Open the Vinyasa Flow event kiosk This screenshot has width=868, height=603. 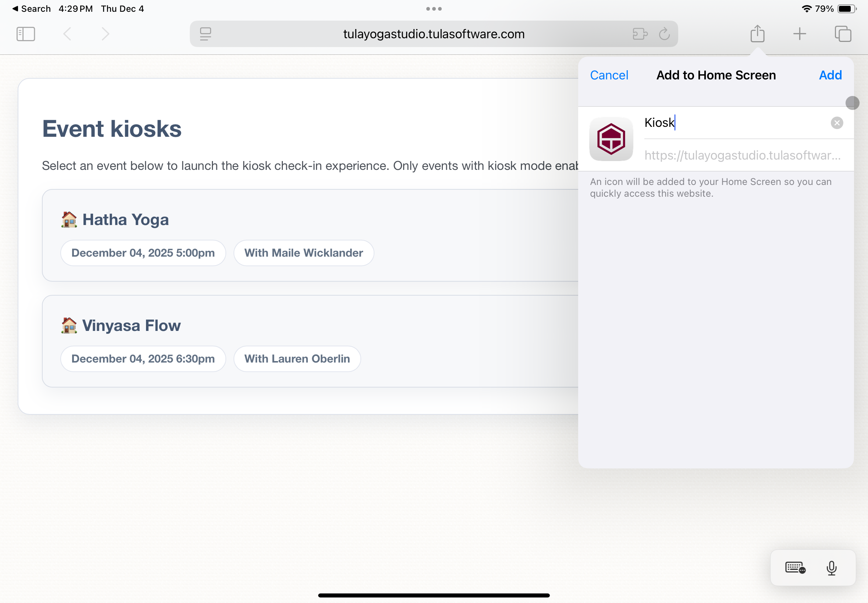tap(131, 325)
